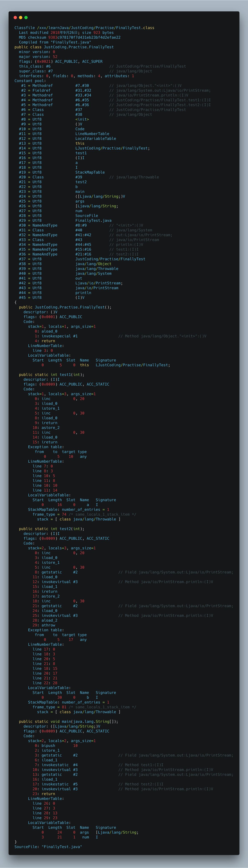Select the constructor 'public JustCoding.Practise.FinallyTest();' line
The height and width of the screenshot is (868, 248).
(x=65, y=307)
